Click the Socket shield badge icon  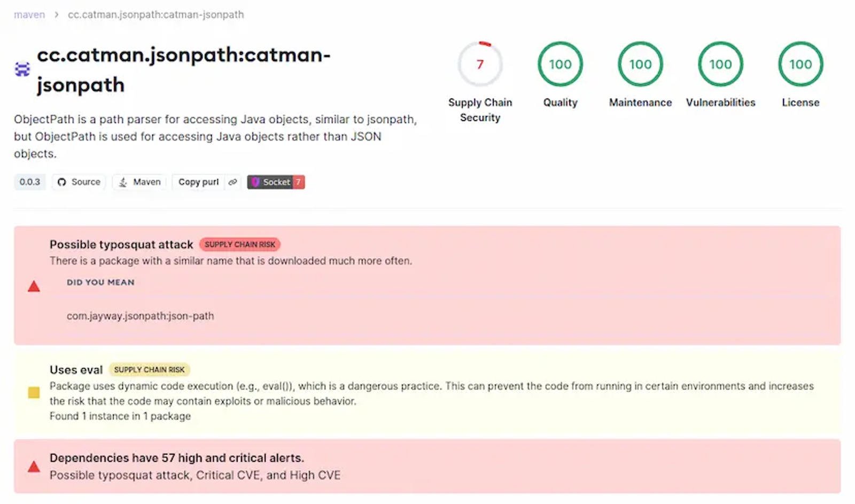coord(255,182)
